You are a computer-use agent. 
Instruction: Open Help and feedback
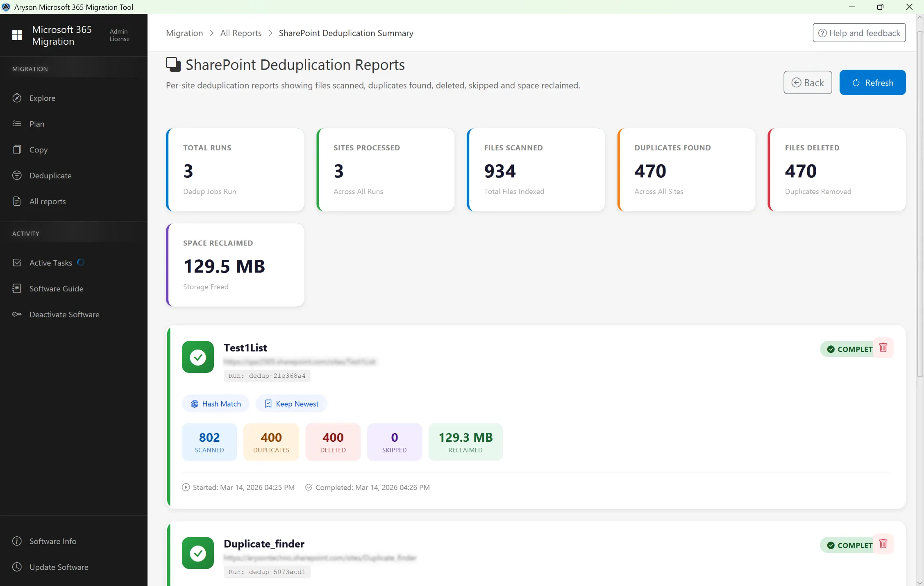[859, 33]
